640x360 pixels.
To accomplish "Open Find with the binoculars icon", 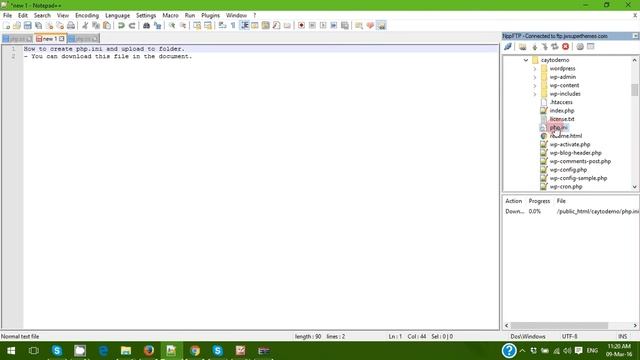I will pyautogui.click(x=146, y=25).
